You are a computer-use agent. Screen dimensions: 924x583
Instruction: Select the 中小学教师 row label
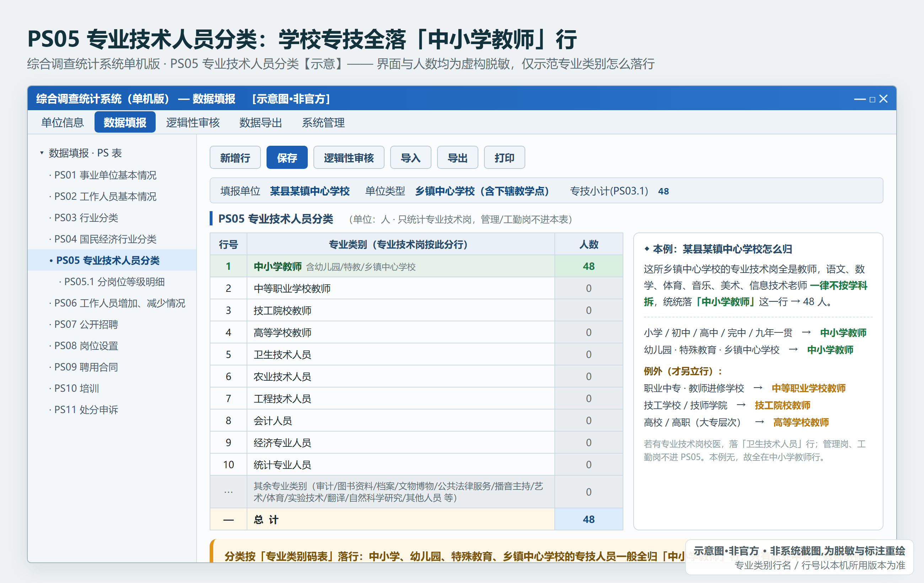pyautogui.click(x=278, y=266)
